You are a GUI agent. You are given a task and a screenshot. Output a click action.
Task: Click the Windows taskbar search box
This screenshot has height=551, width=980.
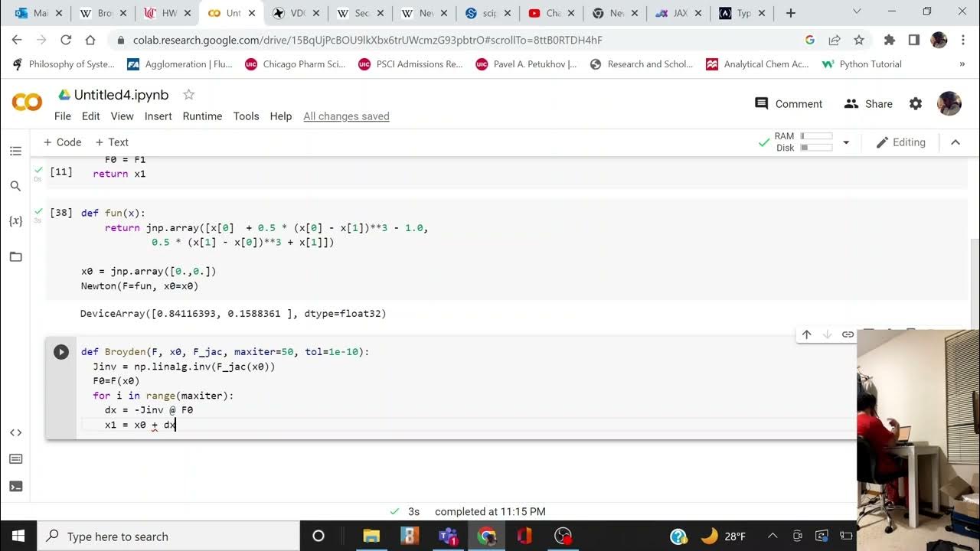[168, 536]
